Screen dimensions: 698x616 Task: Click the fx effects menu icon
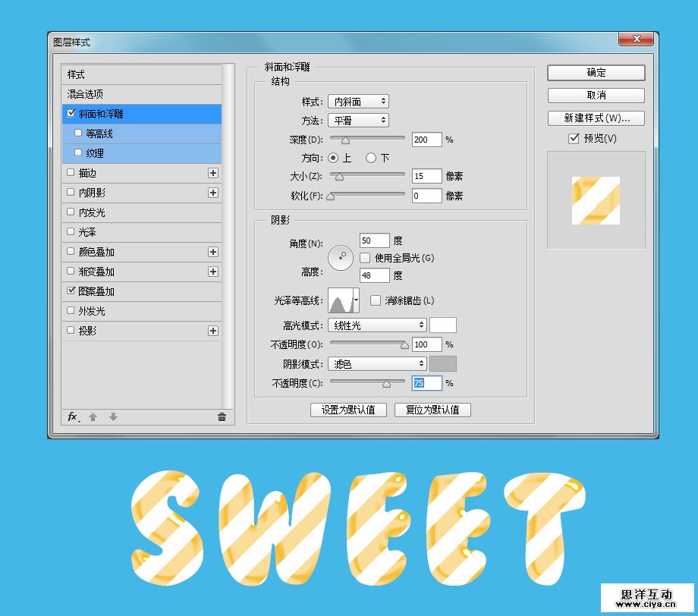coord(74,416)
